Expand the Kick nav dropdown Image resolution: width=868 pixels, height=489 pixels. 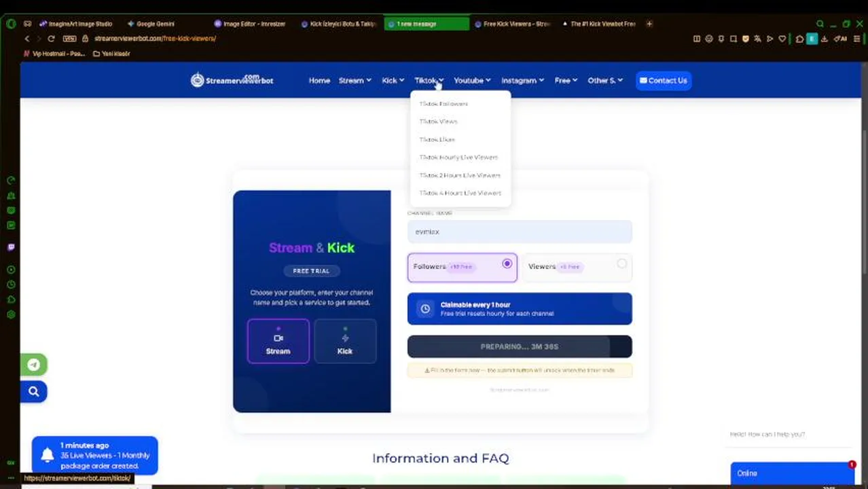[393, 80]
